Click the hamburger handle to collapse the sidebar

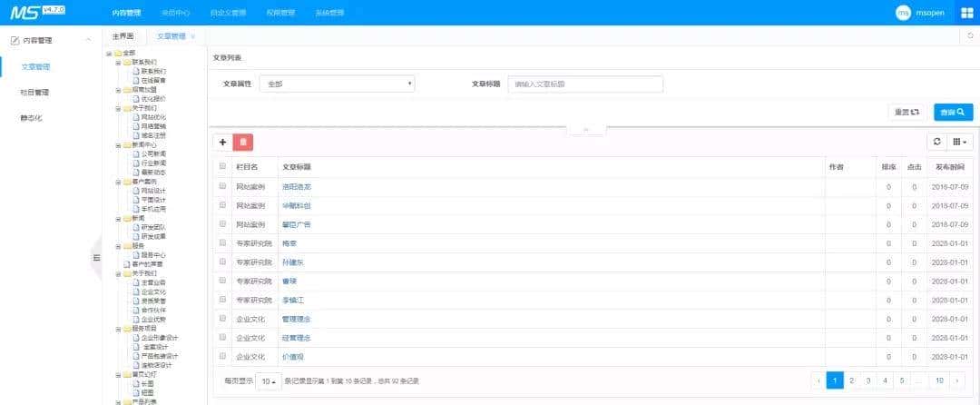tap(96, 257)
